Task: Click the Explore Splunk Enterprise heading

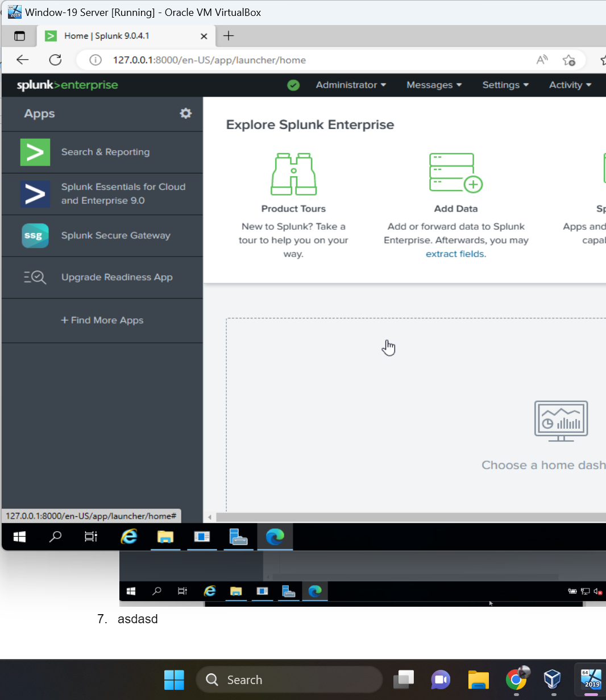Action: [310, 125]
